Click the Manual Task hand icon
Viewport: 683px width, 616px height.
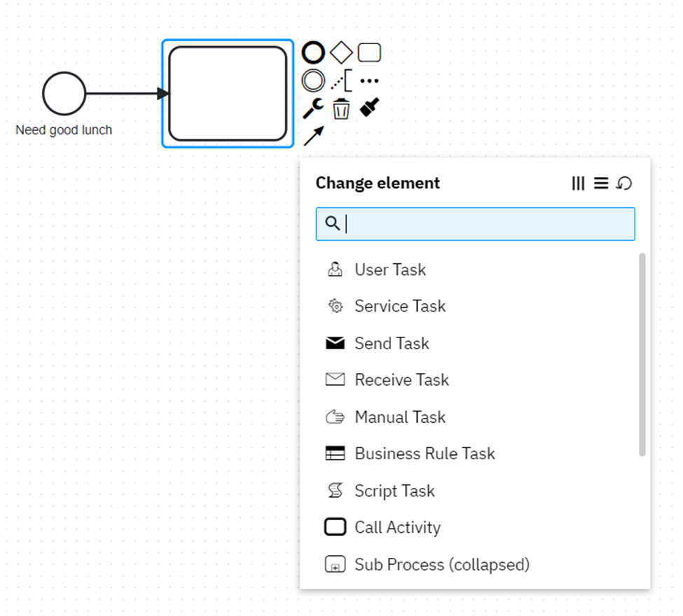click(x=335, y=416)
